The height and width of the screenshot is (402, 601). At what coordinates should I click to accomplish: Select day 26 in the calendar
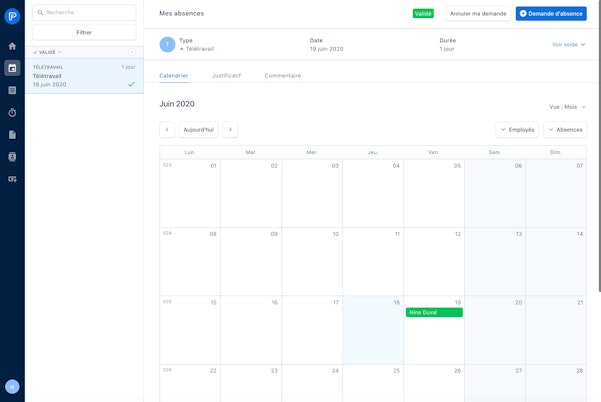[x=434, y=383]
